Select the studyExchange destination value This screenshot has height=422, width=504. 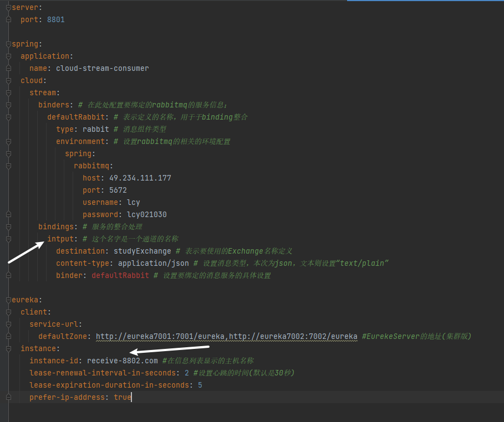click(142, 251)
